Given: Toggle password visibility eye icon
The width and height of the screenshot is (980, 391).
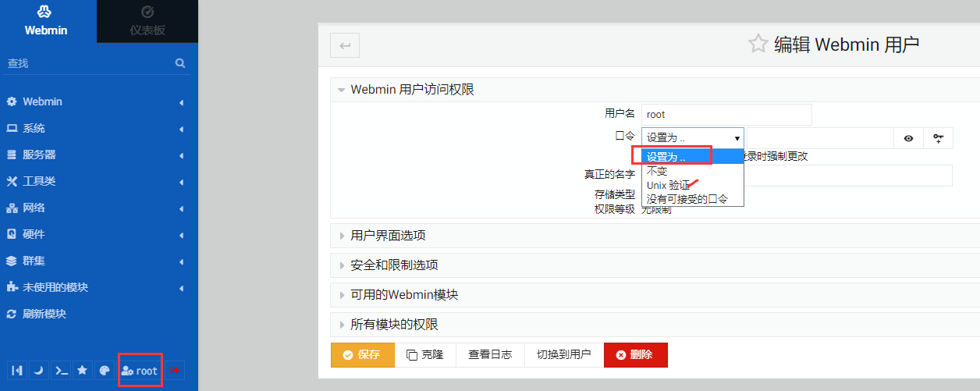Looking at the screenshot, I should [908, 138].
